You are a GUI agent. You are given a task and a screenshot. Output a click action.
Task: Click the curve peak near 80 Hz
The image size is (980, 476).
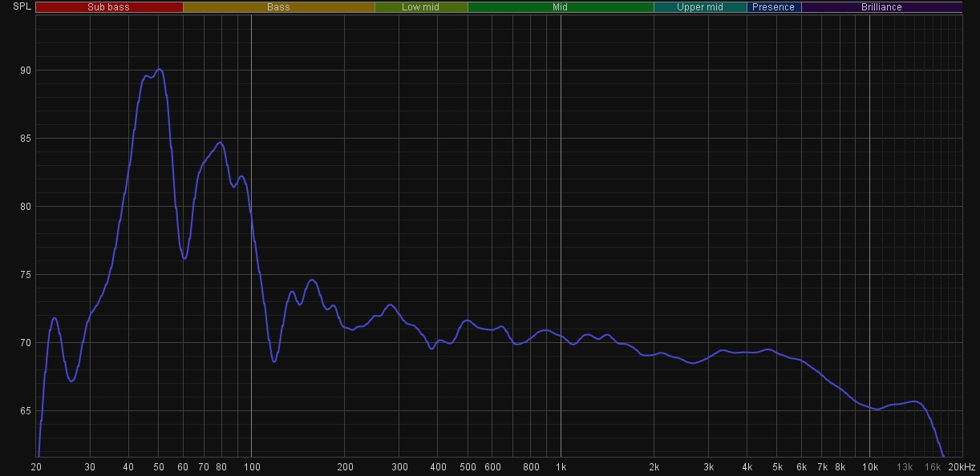point(221,143)
